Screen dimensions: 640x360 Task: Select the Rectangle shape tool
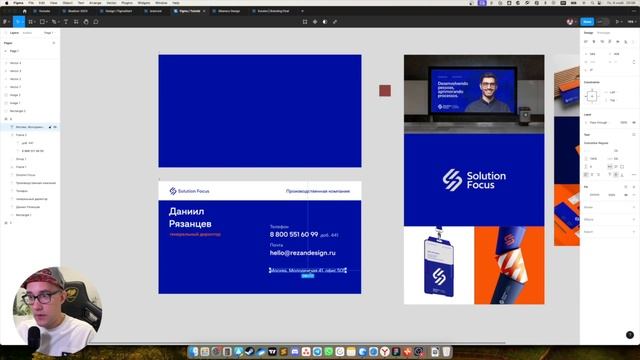click(x=42, y=22)
